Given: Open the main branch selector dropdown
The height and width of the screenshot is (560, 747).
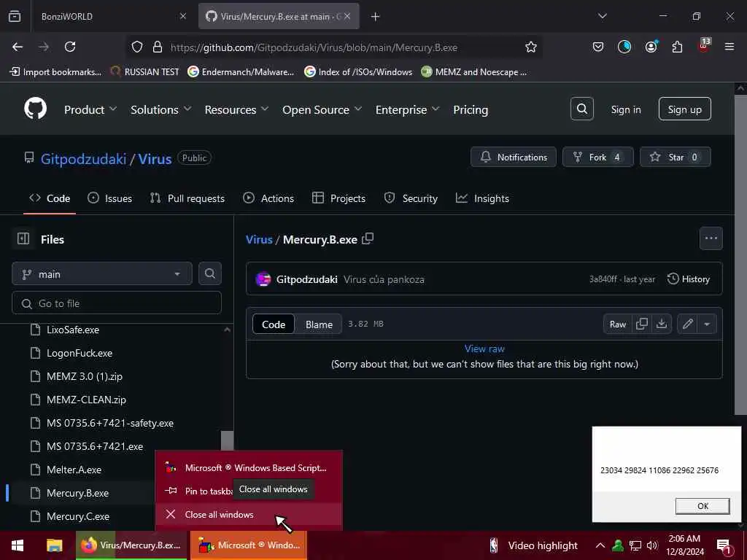Looking at the screenshot, I should click(102, 274).
